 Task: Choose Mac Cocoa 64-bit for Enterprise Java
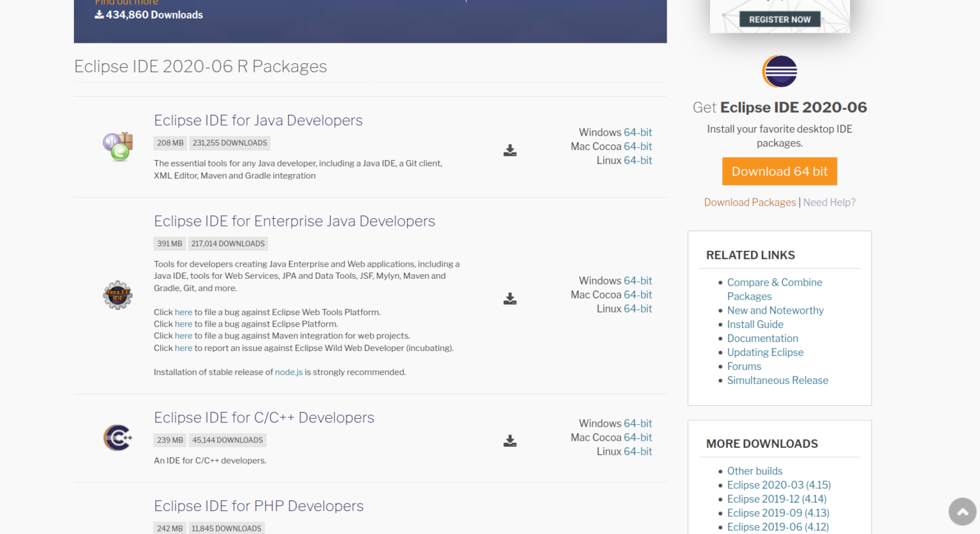pos(637,295)
